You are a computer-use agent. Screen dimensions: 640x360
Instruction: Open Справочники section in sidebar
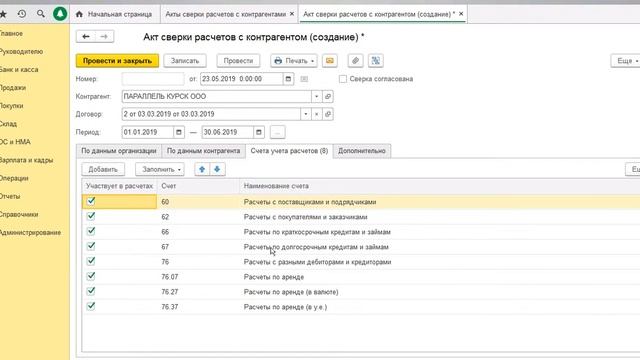[19, 214]
